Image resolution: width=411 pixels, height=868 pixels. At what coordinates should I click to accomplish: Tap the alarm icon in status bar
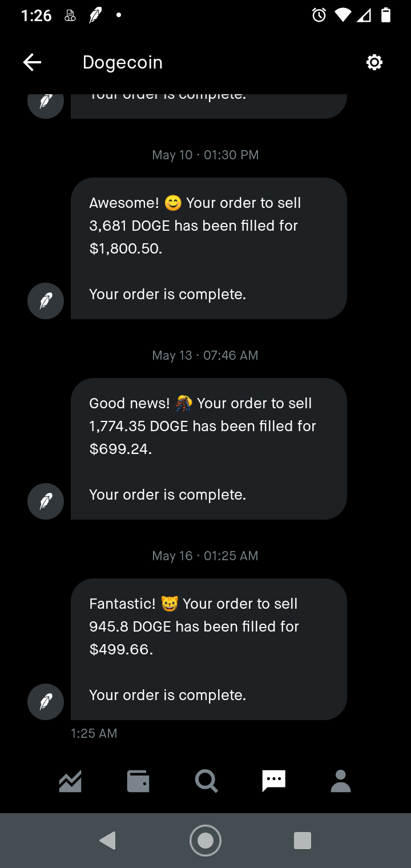(x=319, y=15)
